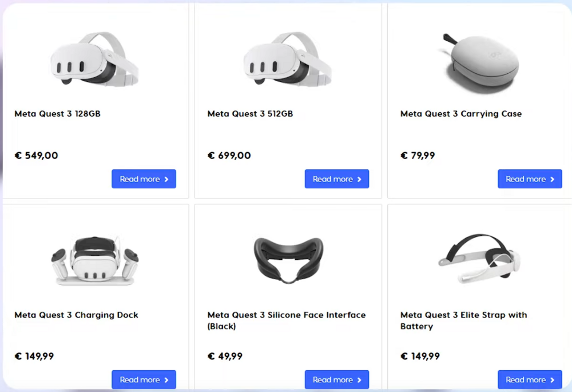This screenshot has width=572, height=392.
Task: Read more about Meta Quest 3 128GB
Action: 144,179
